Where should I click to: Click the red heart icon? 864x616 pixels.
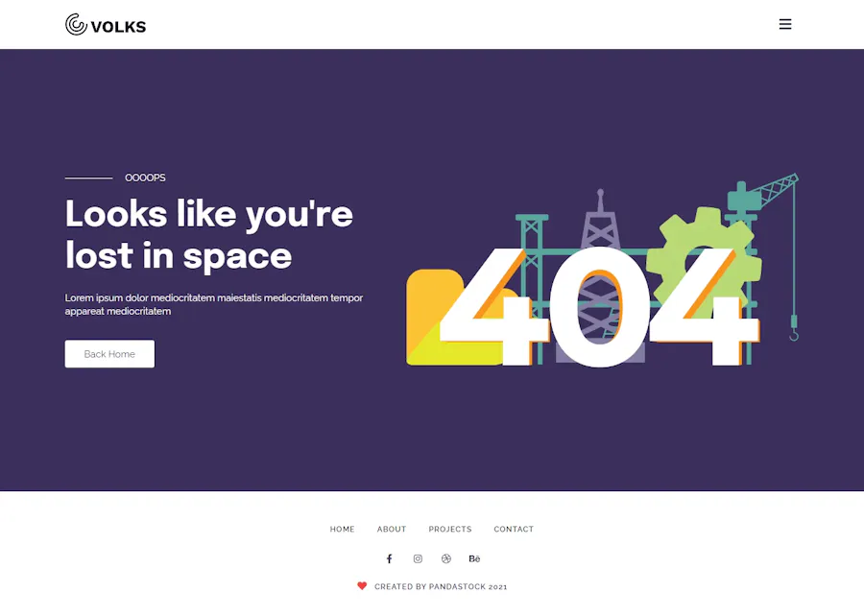(x=362, y=585)
